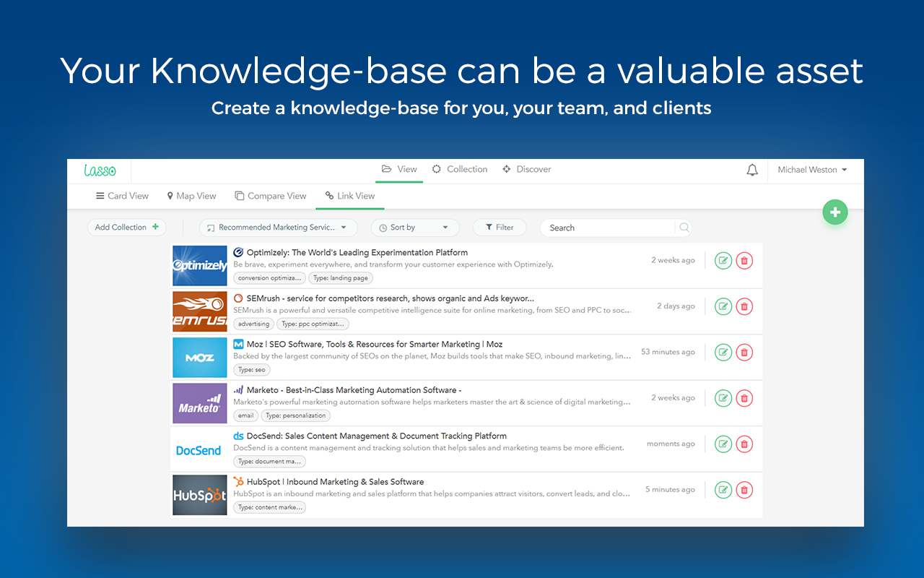The width and height of the screenshot is (924, 578).
Task: Click the 'Type: landing page' tag
Action: [341, 278]
